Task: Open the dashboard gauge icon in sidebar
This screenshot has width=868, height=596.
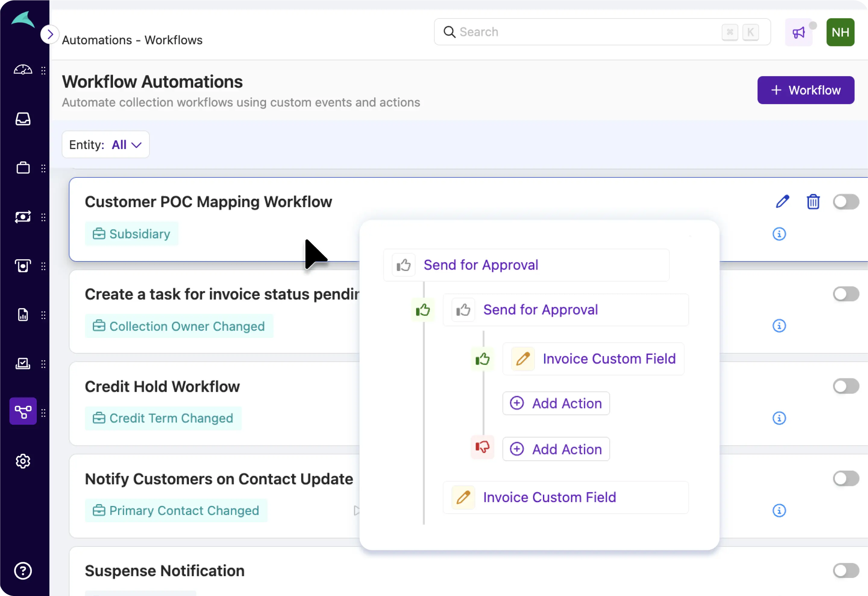Action: coord(23,70)
